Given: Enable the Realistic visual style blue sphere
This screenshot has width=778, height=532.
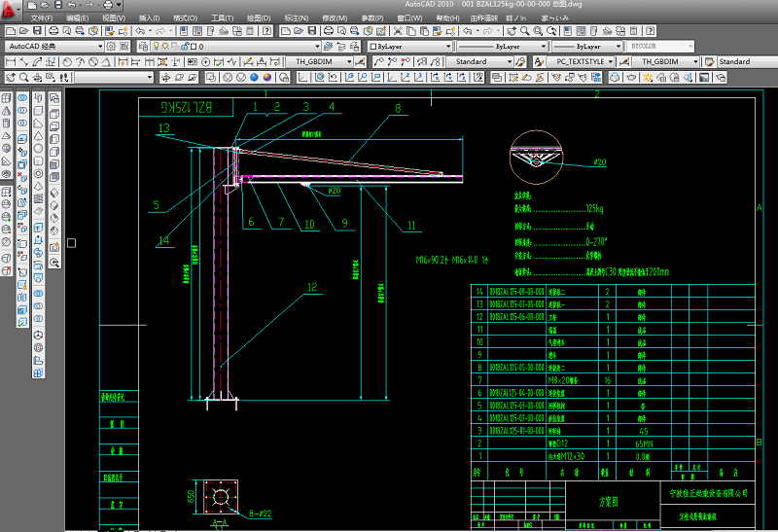Looking at the screenshot, I should click(x=254, y=77).
